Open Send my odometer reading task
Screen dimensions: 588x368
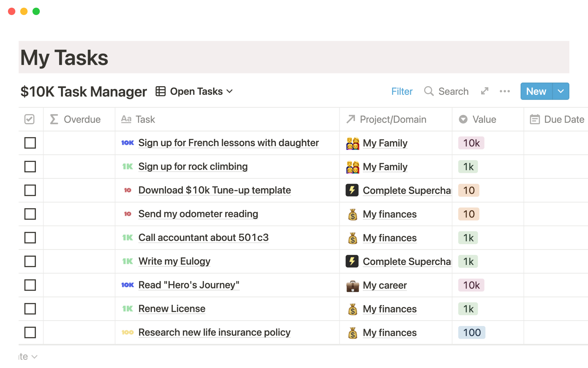(198, 214)
